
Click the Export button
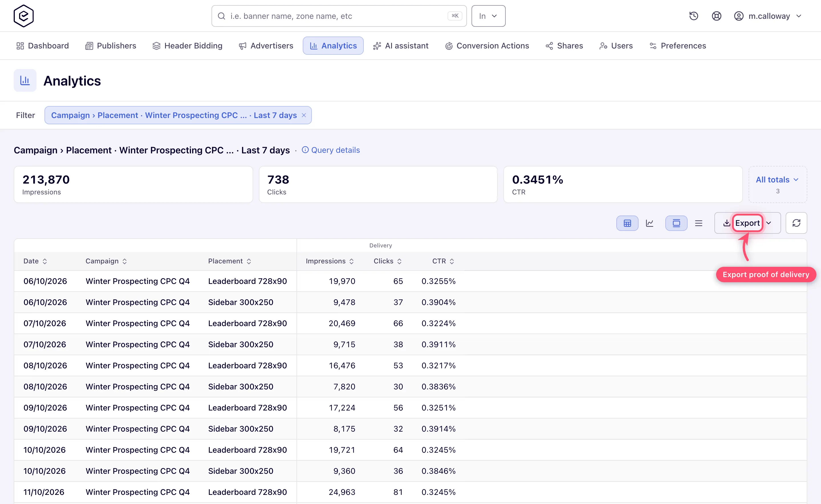[747, 223]
